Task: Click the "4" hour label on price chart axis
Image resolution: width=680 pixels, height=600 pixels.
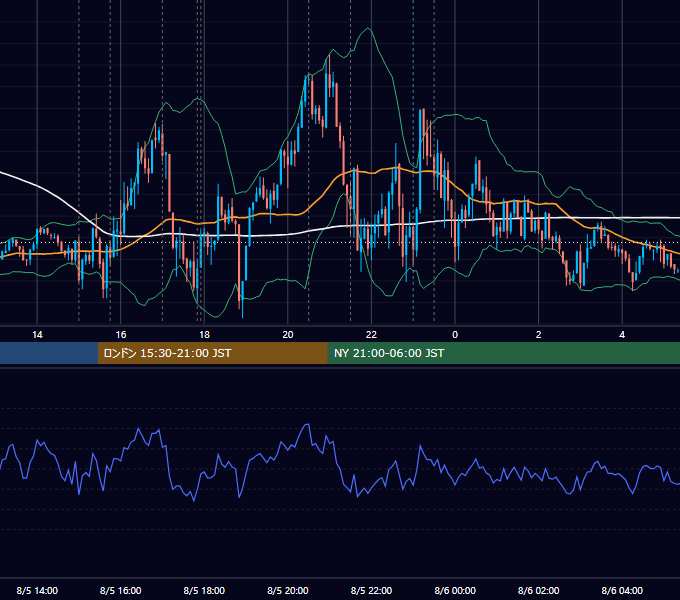Action: click(x=622, y=335)
